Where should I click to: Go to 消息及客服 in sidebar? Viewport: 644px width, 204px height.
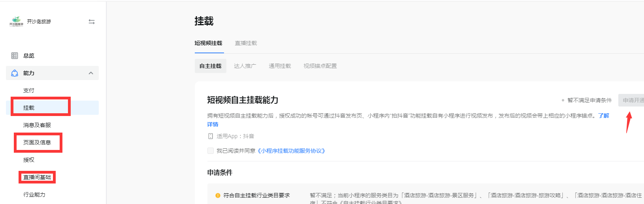tap(37, 125)
